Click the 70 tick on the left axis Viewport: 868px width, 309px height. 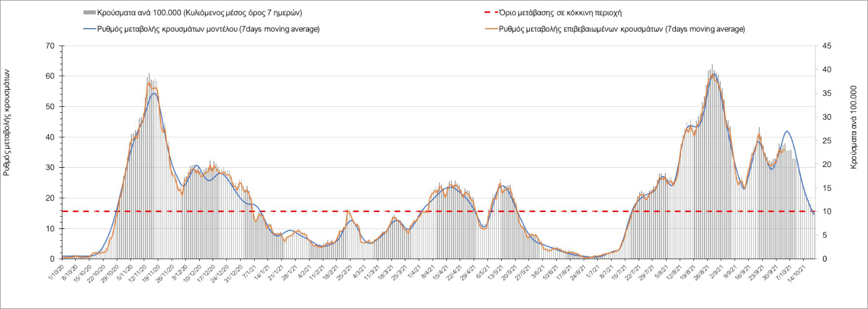[x=51, y=46]
